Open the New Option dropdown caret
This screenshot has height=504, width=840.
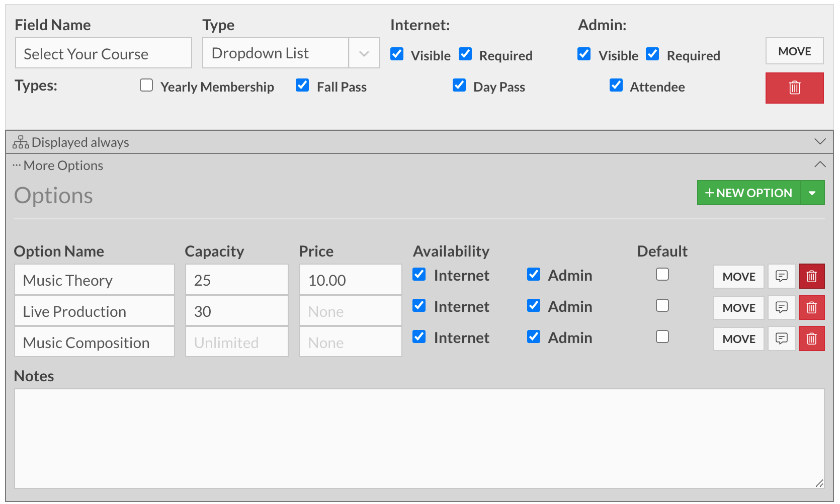[x=812, y=193]
